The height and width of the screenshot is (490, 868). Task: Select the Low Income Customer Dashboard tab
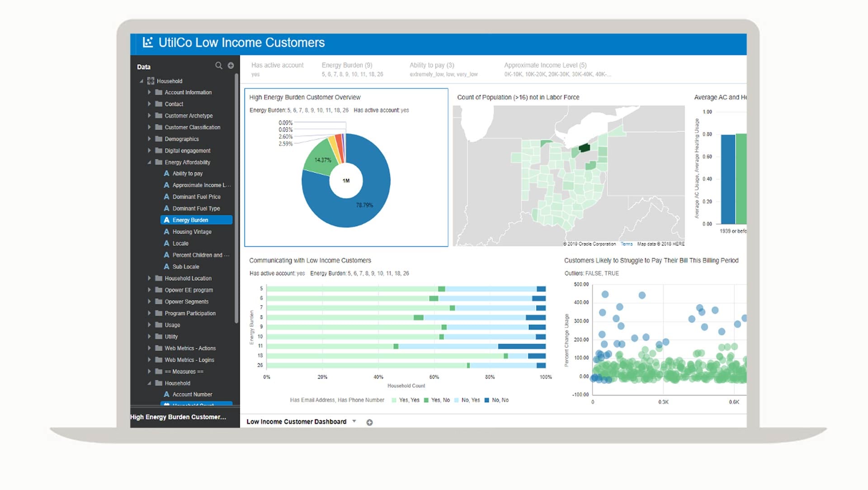[x=296, y=422]
